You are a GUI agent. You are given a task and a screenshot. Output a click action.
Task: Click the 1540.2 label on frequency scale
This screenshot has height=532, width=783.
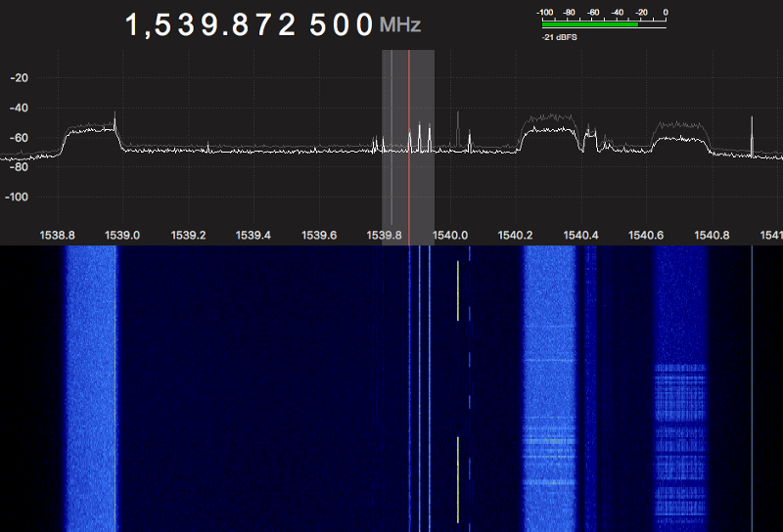point(515,236)
